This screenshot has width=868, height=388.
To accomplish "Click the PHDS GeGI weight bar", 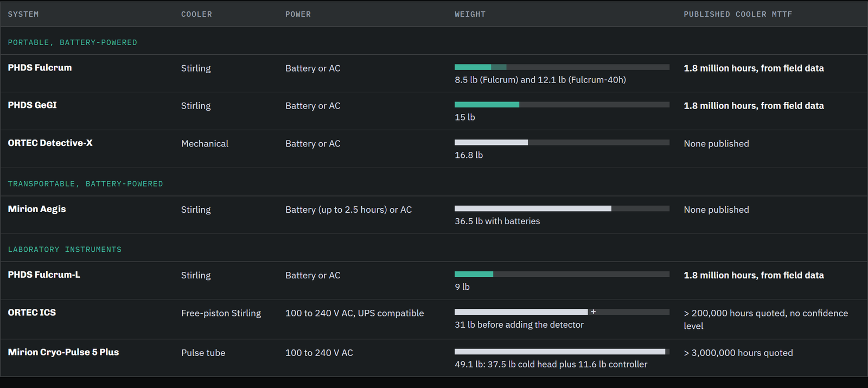I will pyautogui.click(x=562, y=105).
